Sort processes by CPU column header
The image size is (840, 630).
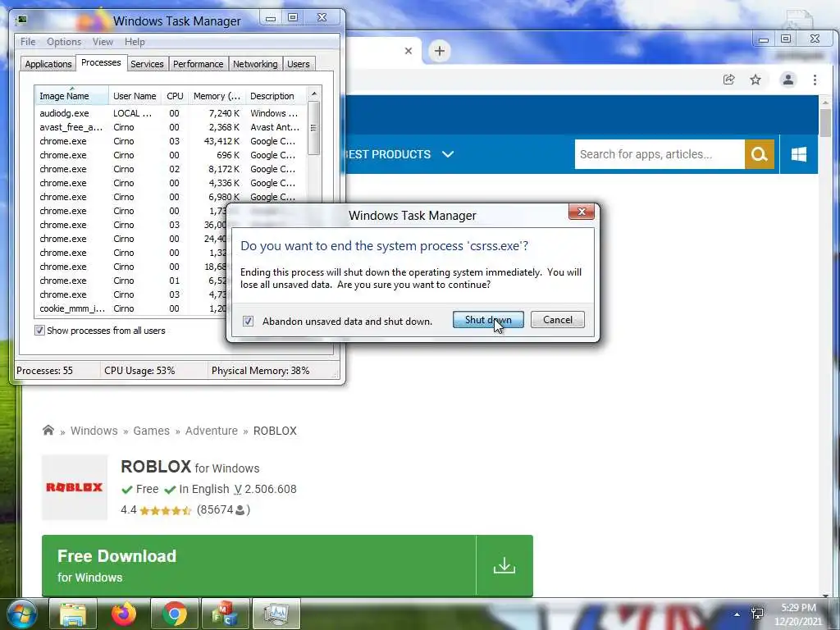pos(175,96)
